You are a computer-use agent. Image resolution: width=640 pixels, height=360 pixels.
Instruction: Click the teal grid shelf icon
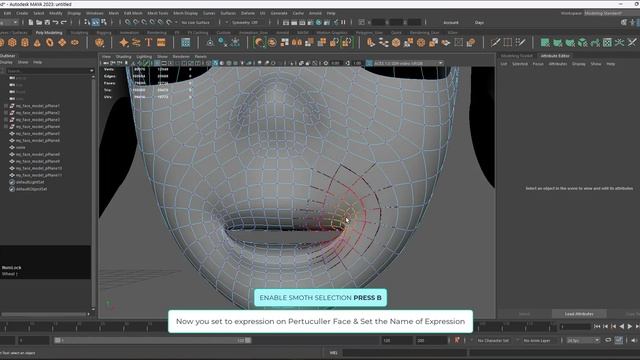tap(186, 42)
